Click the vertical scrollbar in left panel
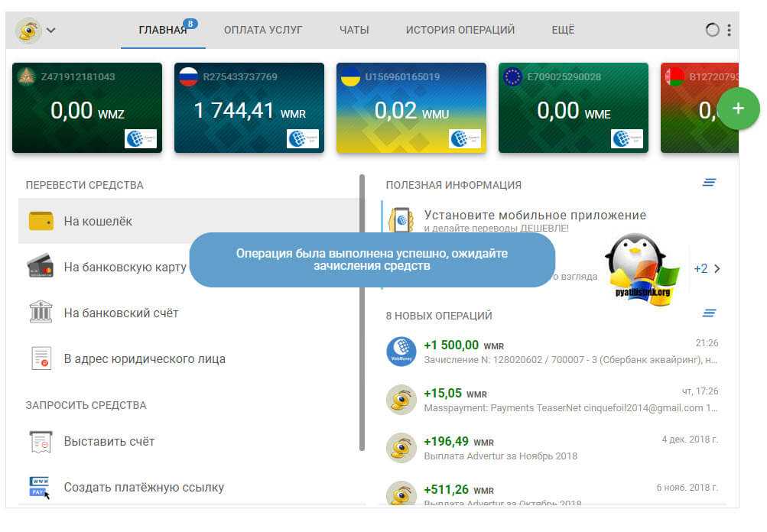The width and height of the screenshot is (767, 532). 362,313
